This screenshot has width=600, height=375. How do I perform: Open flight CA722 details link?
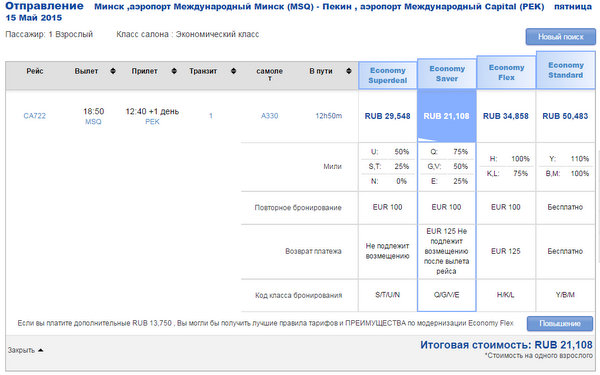[x=34, y=116]
